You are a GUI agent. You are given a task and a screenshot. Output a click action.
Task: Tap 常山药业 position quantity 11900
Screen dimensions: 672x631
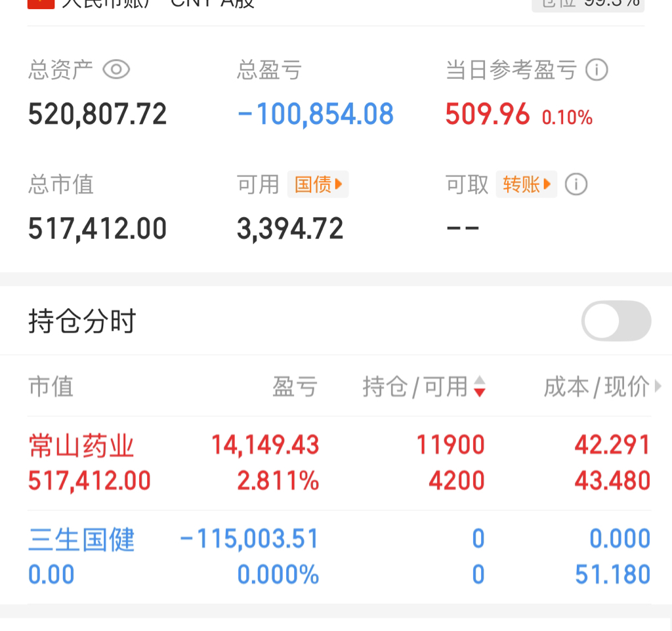tap(450, 444)
